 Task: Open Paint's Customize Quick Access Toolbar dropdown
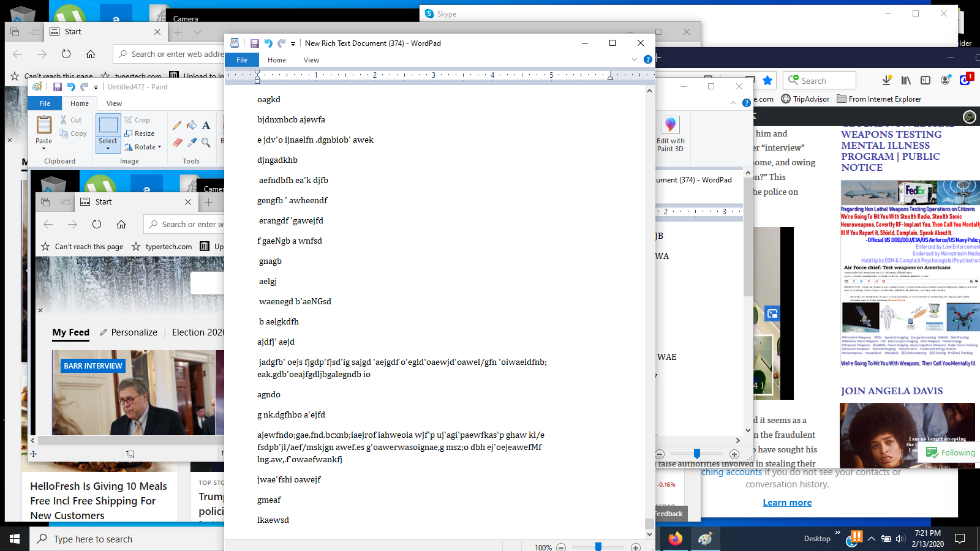coord(96,87)
